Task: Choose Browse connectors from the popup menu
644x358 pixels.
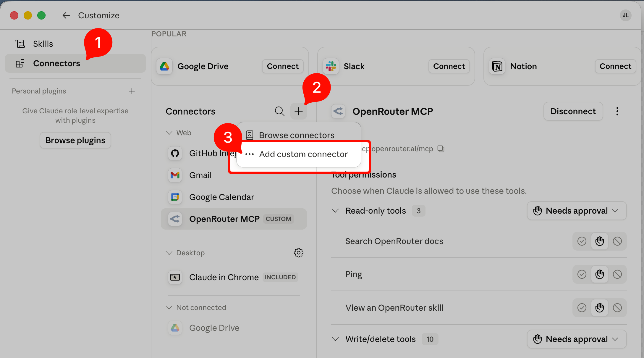Action: coord(299,135)
